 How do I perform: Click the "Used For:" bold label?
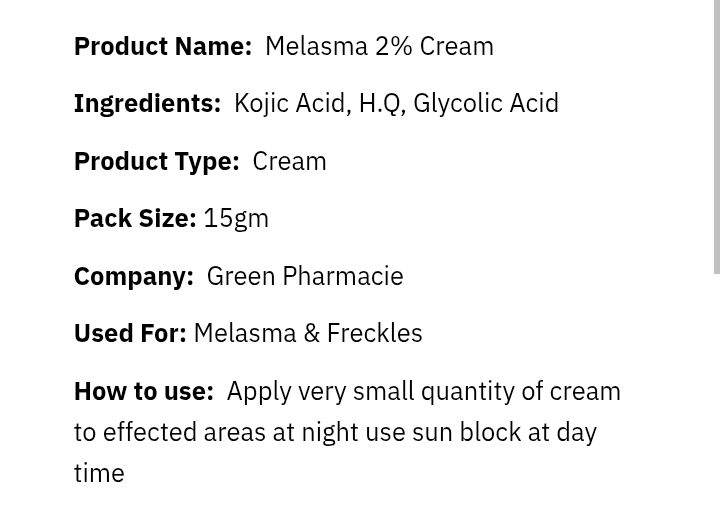pyautogui.click(x=130, y=333)
